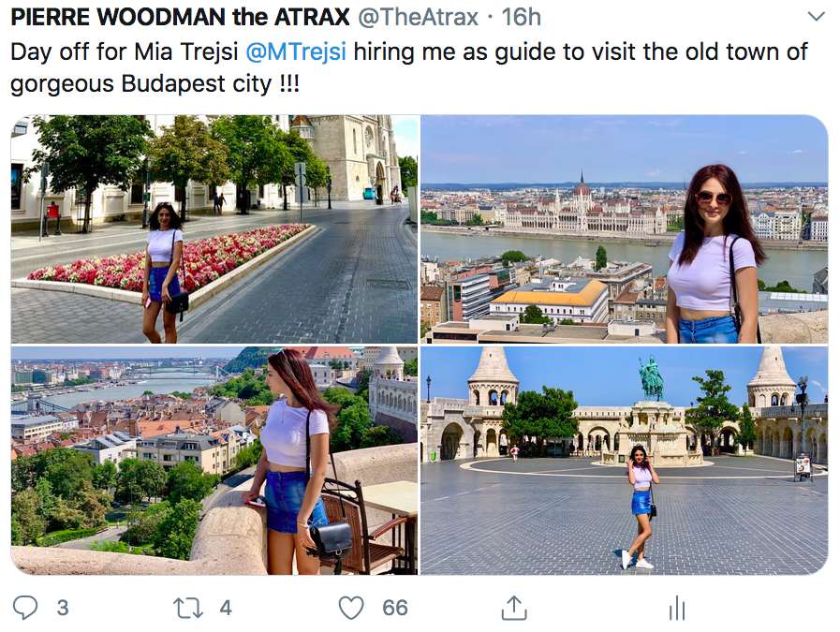Open the Fisherman's Bastion square photo
Image resolution: width=840 pixels, height=632 pixels.
click(x=624, y=461)
